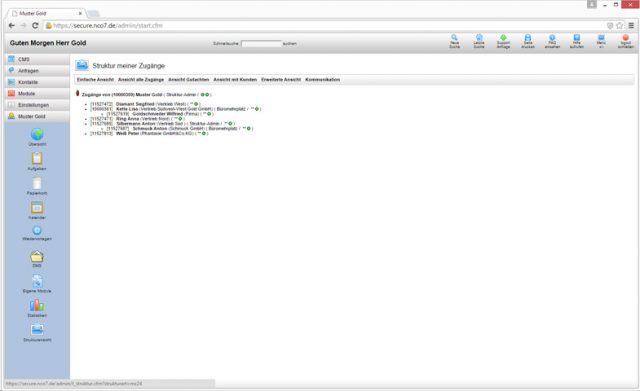Click the Seite drucken printer icon

(528, 38)
